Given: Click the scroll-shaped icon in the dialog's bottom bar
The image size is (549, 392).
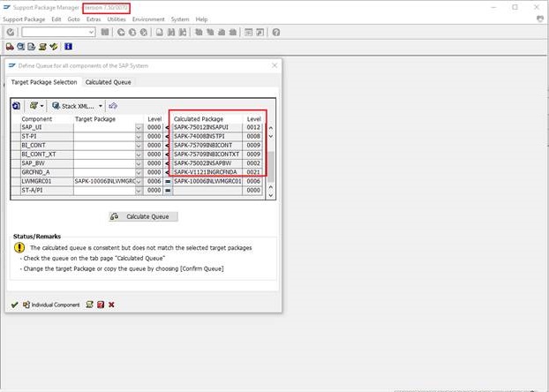Looking at the screenshot, I should click(90, 305).
